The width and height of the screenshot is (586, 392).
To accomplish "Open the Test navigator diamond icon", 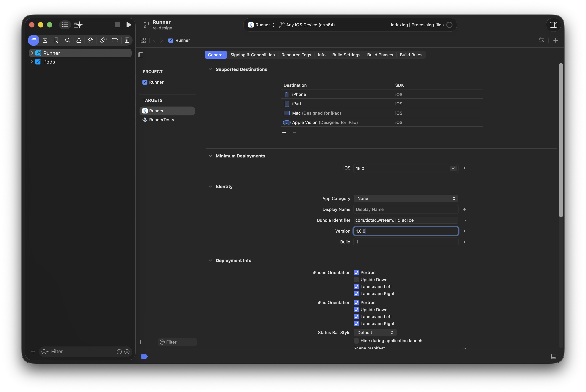I will 90,40.
